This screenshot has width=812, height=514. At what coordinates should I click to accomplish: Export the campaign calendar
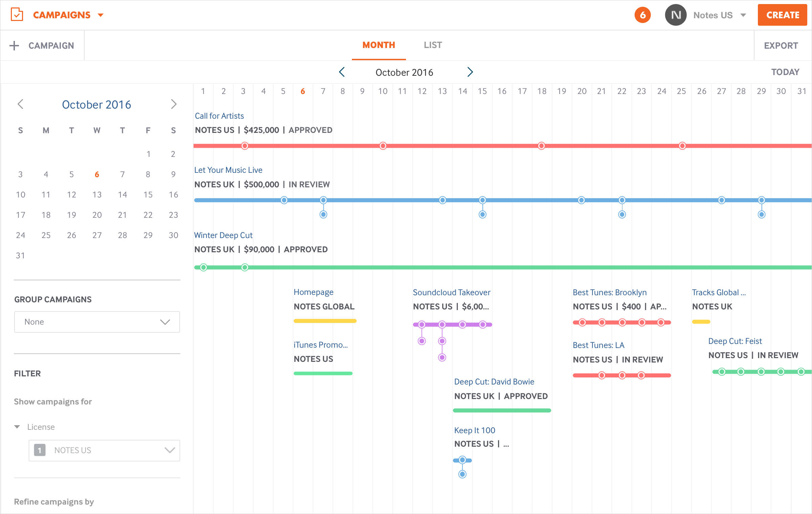781,45
